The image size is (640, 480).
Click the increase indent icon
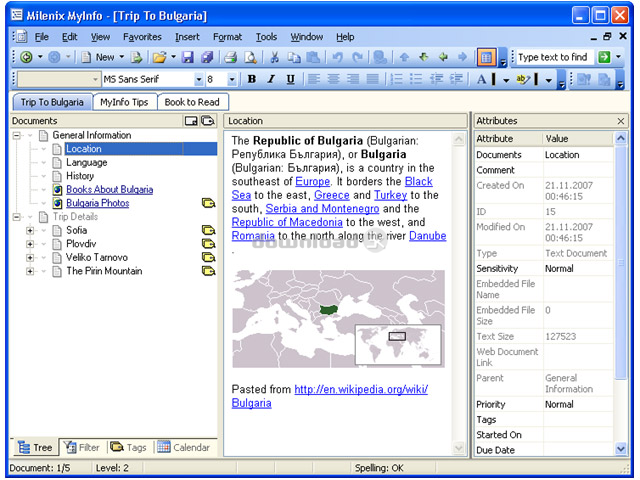click(456, 79)
